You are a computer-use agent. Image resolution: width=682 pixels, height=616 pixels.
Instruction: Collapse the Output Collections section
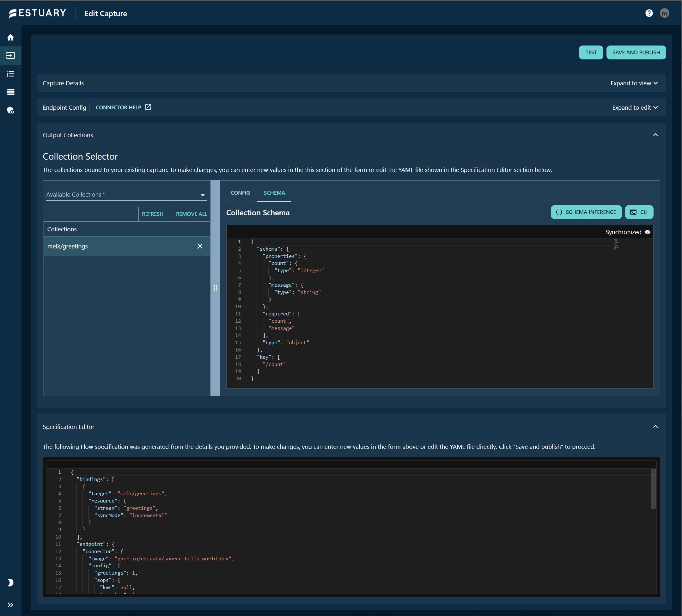pos(655,135)
